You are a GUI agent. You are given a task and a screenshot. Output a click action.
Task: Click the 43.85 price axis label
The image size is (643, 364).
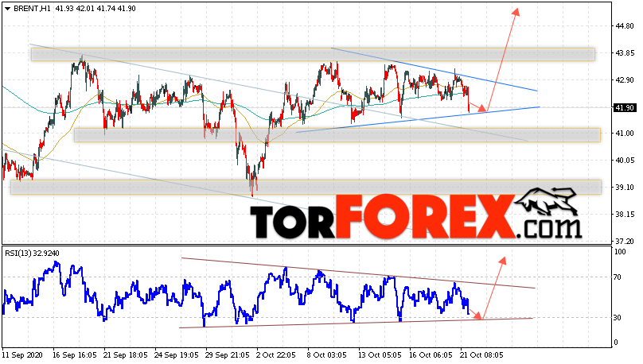click(x=624, y=53)
